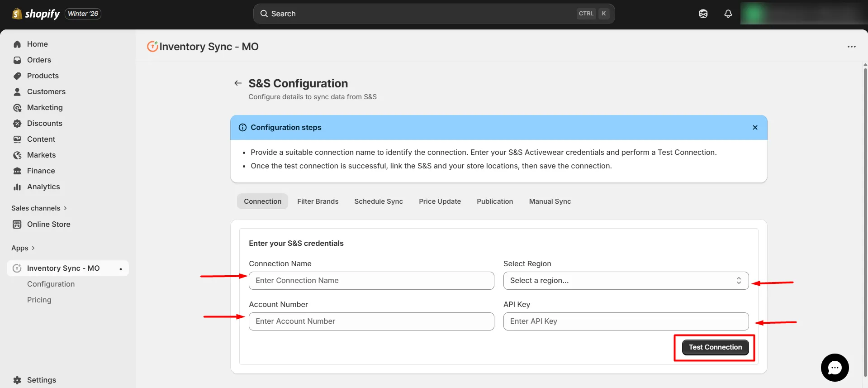Open Settings from the sidebar

[x=42, y=380]
